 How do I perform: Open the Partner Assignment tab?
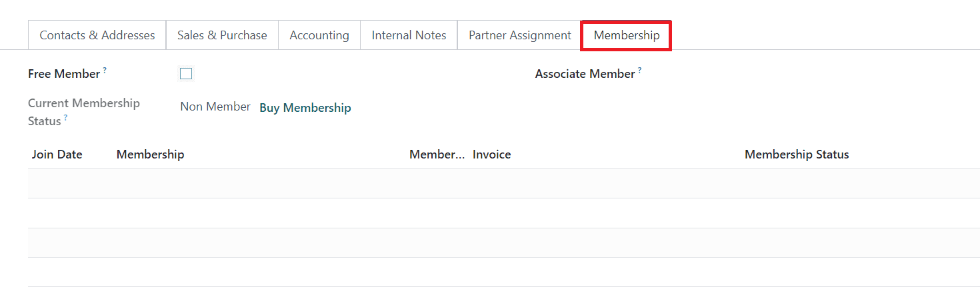[520, 35]
